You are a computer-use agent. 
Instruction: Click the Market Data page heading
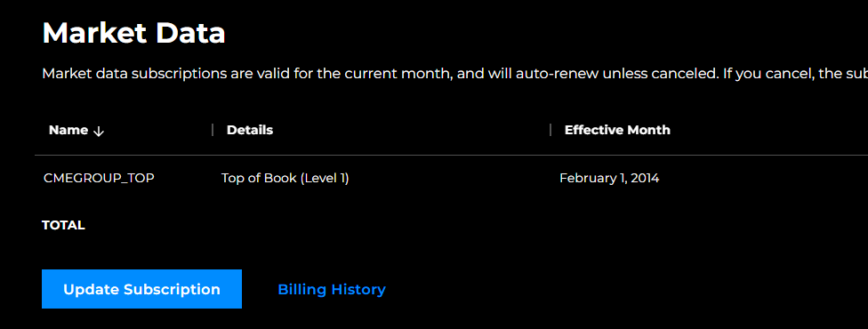(x=134, y=33)
